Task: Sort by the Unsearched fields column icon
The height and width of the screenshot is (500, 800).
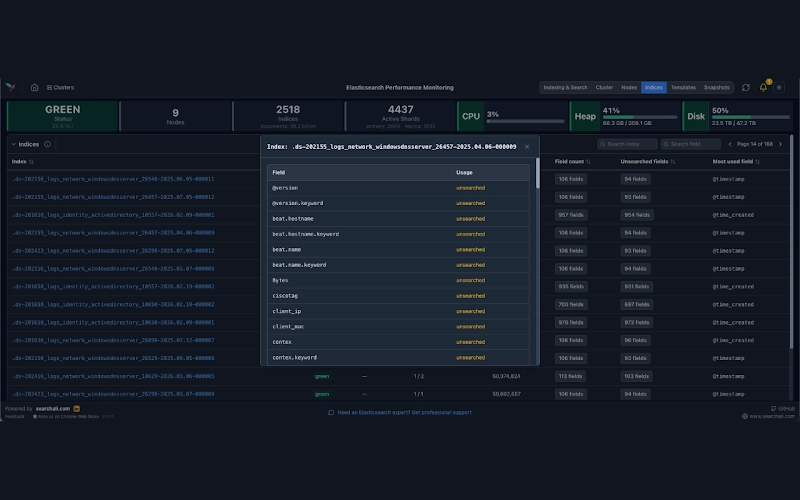Action: click(x=673, y=162)
